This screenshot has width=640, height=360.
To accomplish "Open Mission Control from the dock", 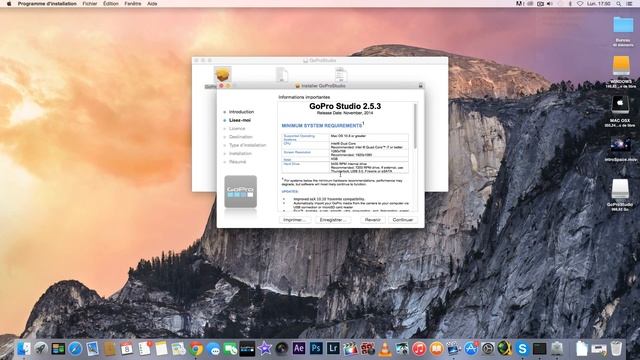I will point(58,348).
